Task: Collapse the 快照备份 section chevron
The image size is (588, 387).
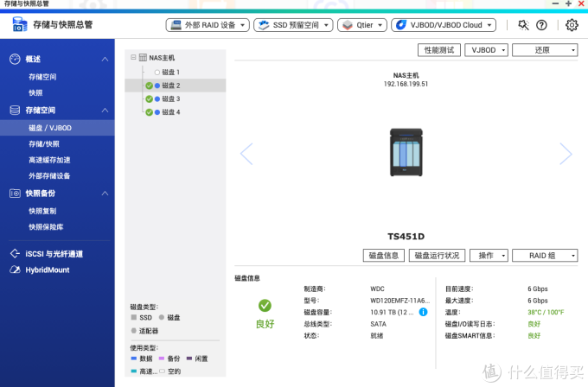Action: click(105, 193)
